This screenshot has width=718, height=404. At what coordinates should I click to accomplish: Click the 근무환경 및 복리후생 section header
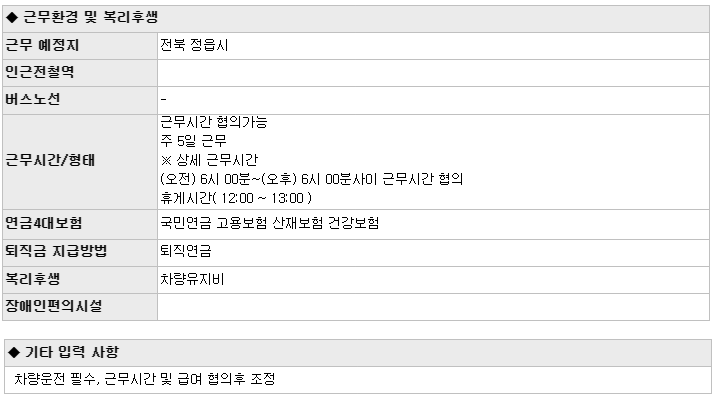pos(356,19)
